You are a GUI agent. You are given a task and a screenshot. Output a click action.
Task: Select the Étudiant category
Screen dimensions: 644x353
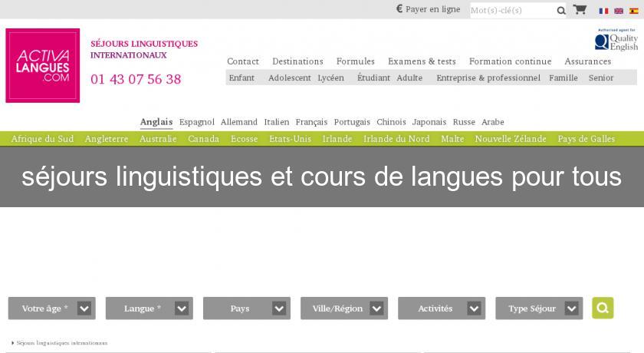(x=373, y=78)
